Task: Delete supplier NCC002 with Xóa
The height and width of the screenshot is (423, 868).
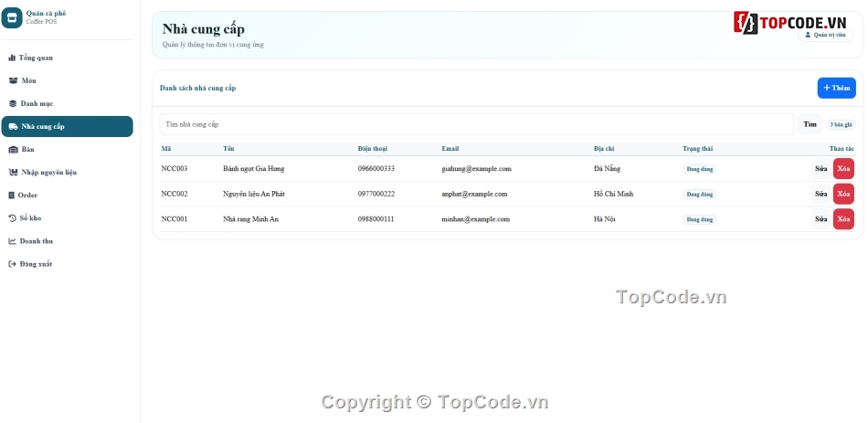Action: click(843, 194)
